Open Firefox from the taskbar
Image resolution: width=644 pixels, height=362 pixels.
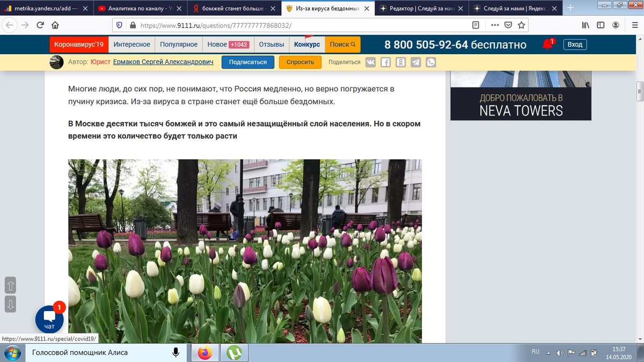pyautogui.click(x=204, y=353)
